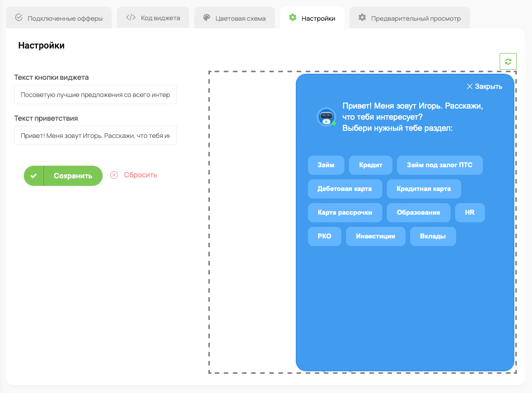532x393 pixels.
Task: Choose the Дебетовая карта button
Action: [x=344, y=189]
